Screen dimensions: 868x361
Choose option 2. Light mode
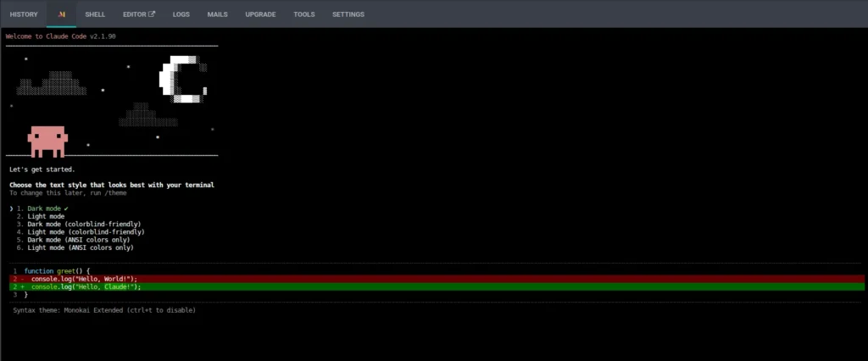coord(41,216)
